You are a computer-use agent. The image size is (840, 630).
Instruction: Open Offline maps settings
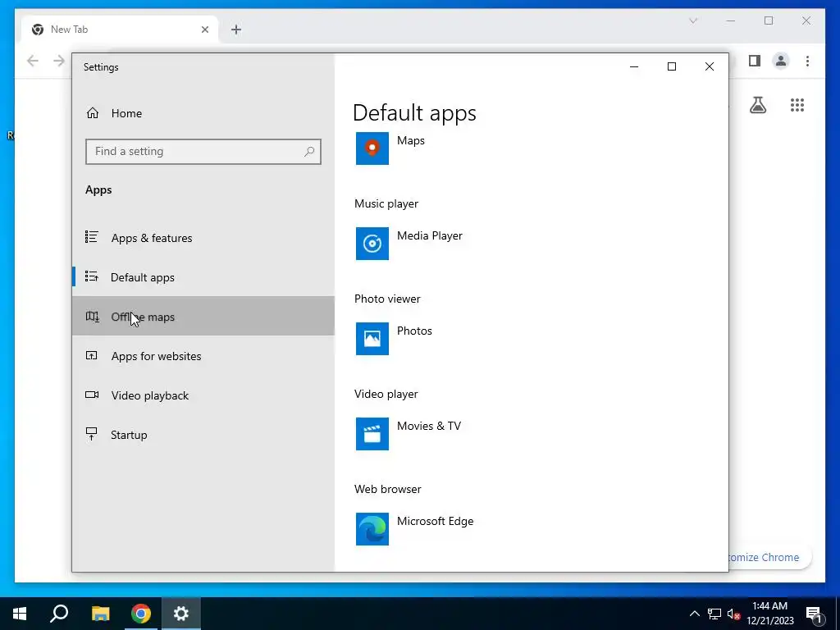pos(203,316)
